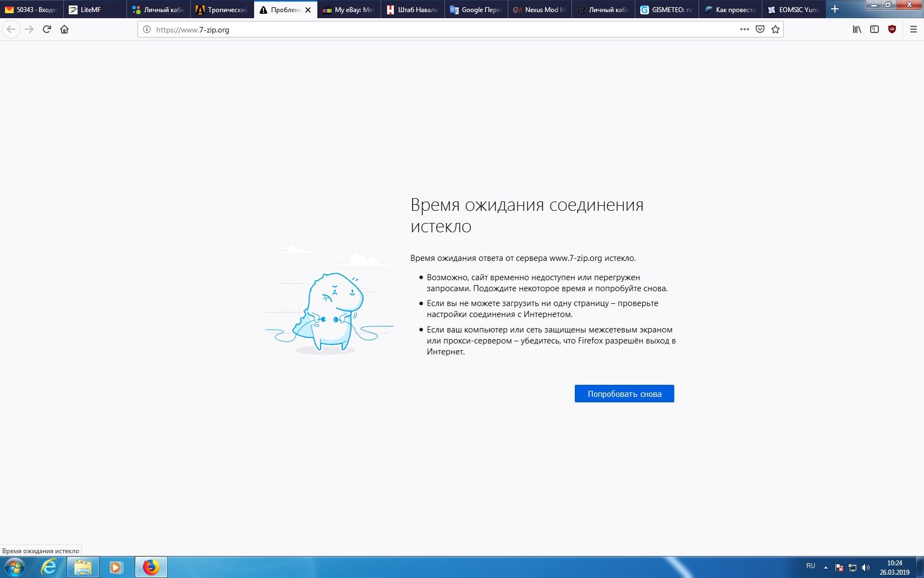Open the uBlock Origin extension icon
The height and width of the screenshot is (578, 924).
coord(892,29)
